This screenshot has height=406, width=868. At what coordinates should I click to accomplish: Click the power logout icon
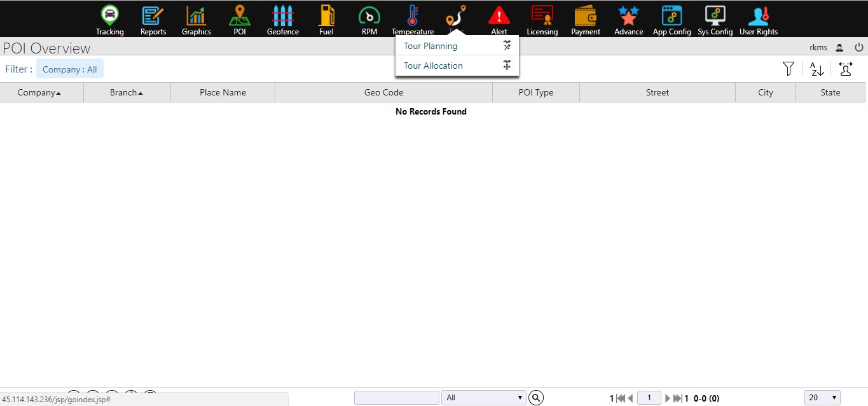click(859, 47)
